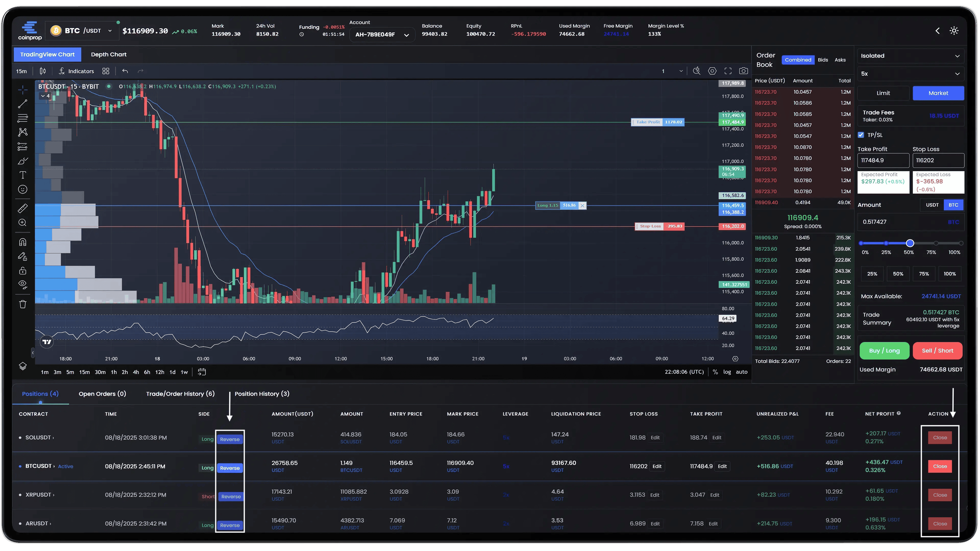Uncheck the TP/SL checkbox
The image size is (980, 551).
[861, 135]
